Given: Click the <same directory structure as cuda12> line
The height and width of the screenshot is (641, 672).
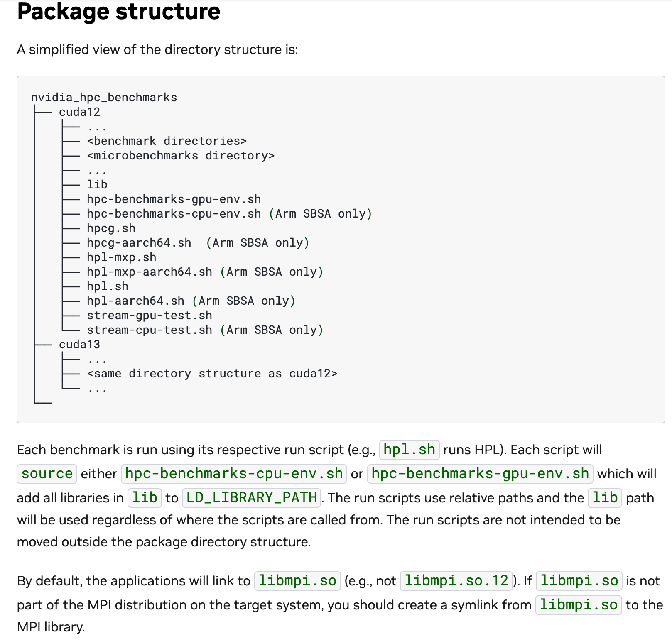Looking at the screenshot, I should 212,374.
